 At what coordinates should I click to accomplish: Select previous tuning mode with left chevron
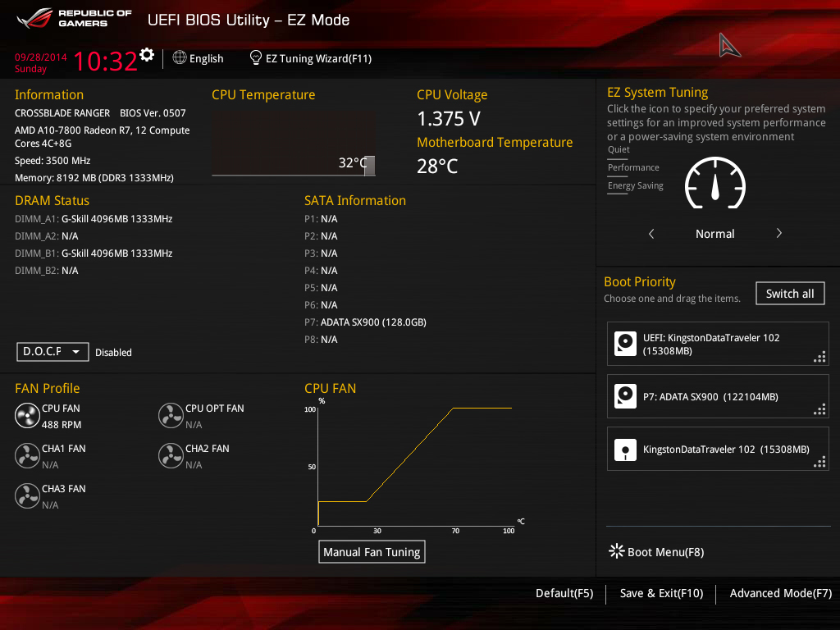pos(651,234)
